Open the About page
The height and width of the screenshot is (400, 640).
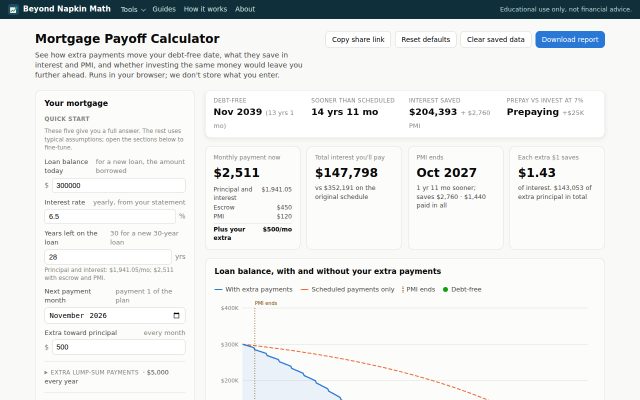[x=245, y=9]
